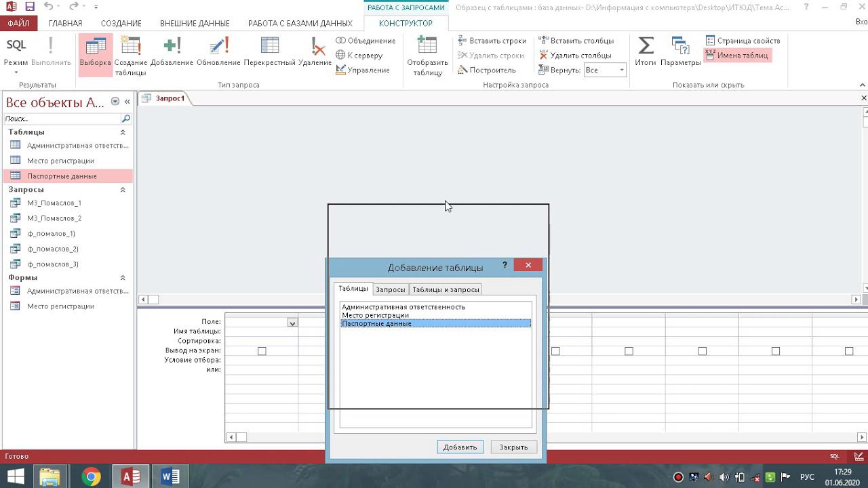Open the navigation pane category menu

[115, 102]
